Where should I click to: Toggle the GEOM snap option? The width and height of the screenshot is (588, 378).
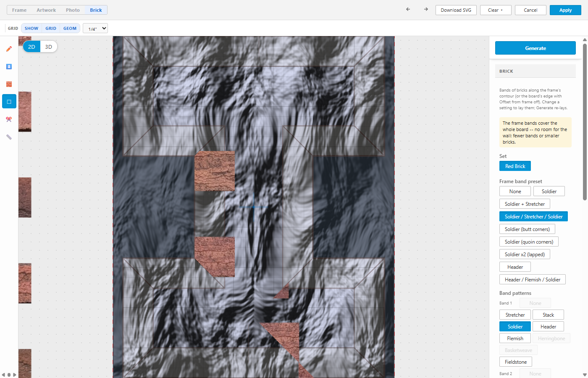point(70,28)
